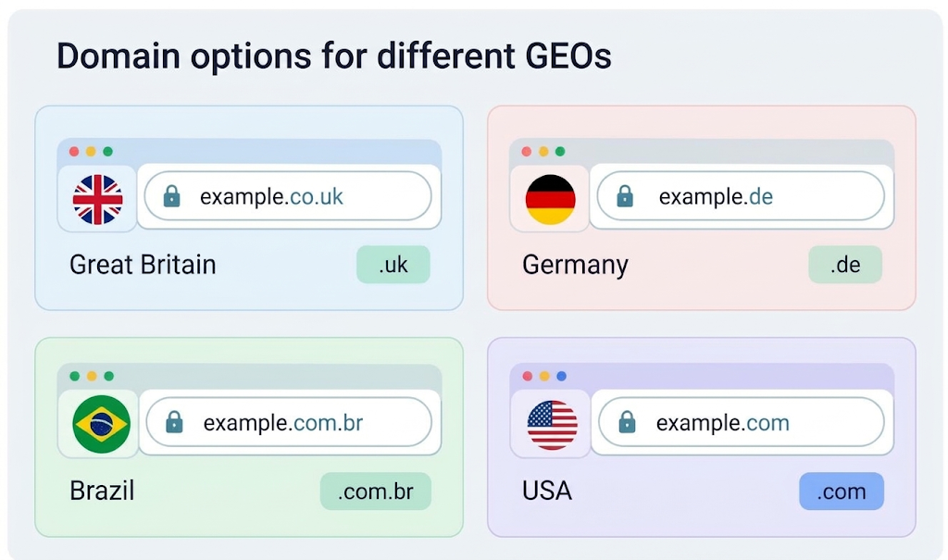The width and height of the screenshot is (948, 560).
Task: Focus the example.co.uk address bar
Action: pos(288,196)
